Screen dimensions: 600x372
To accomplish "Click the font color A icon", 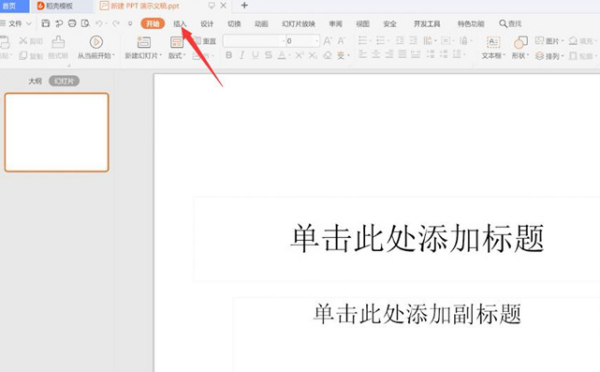I will (x=282, y=55).
